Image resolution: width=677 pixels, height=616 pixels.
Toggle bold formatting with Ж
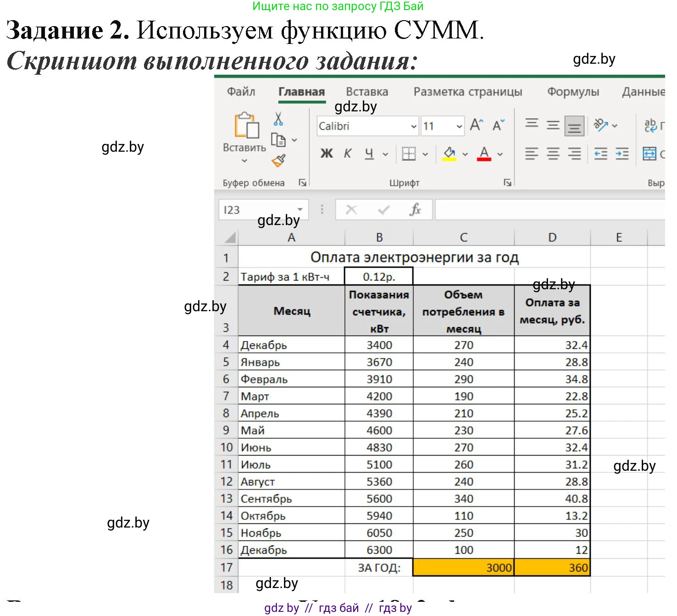point(326,153)
